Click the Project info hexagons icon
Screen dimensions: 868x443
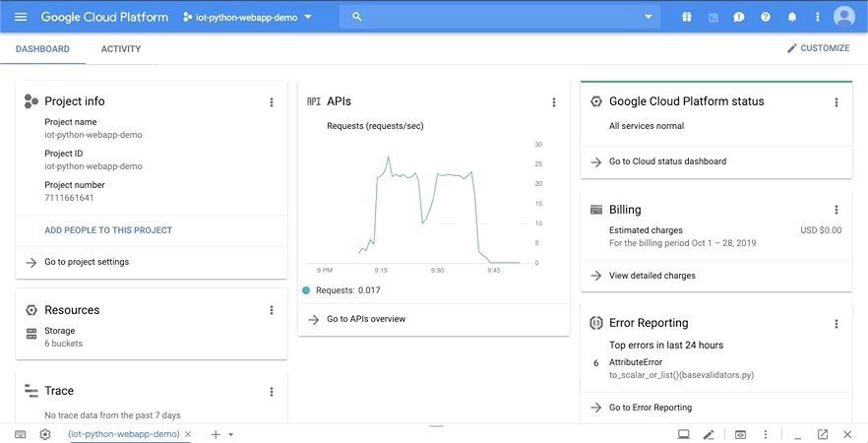click(31, 101)
